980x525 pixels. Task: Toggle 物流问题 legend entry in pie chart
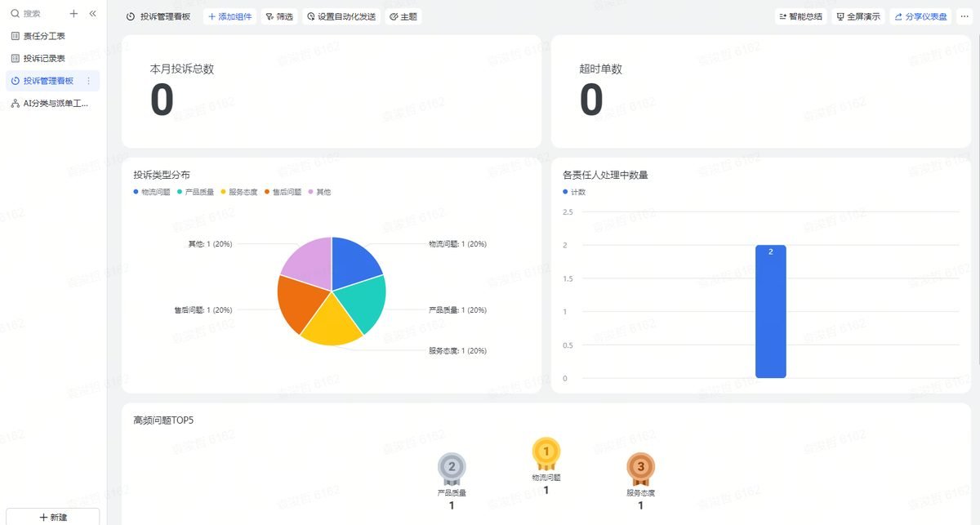[151, 192]
